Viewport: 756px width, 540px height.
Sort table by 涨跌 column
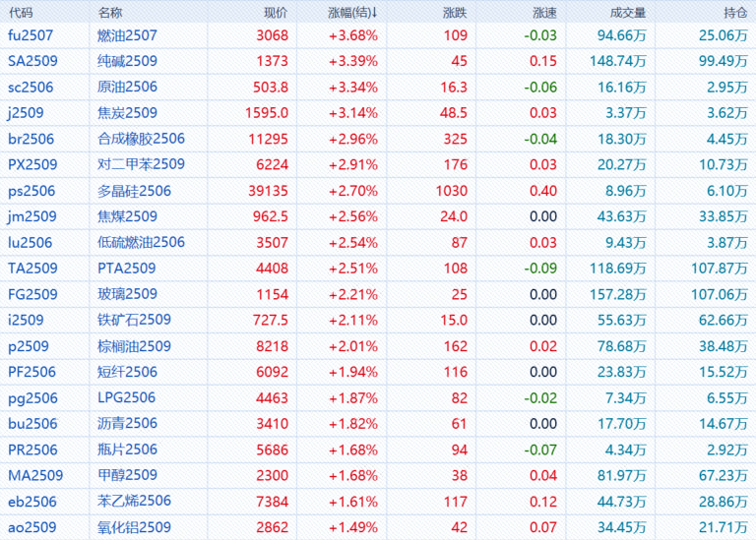[455, 13]
